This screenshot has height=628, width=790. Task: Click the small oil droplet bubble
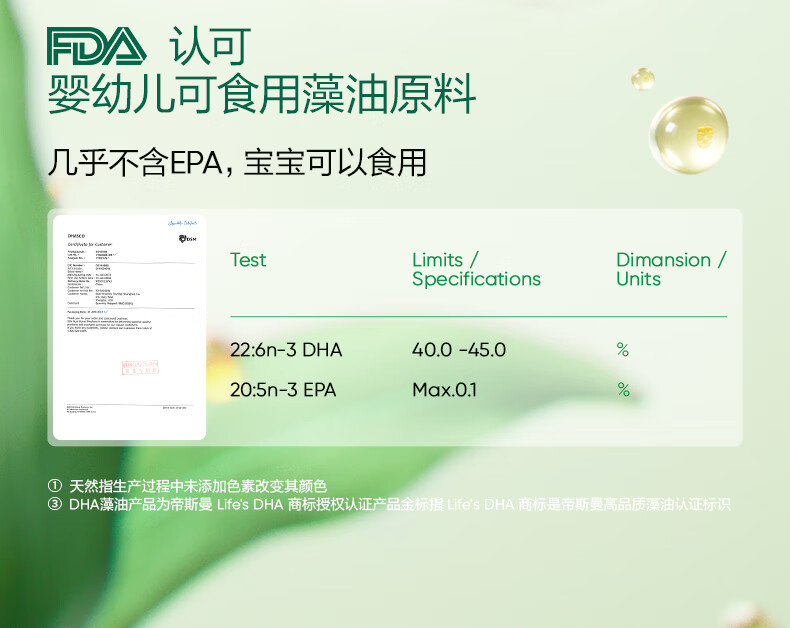[x=643, y=79]
